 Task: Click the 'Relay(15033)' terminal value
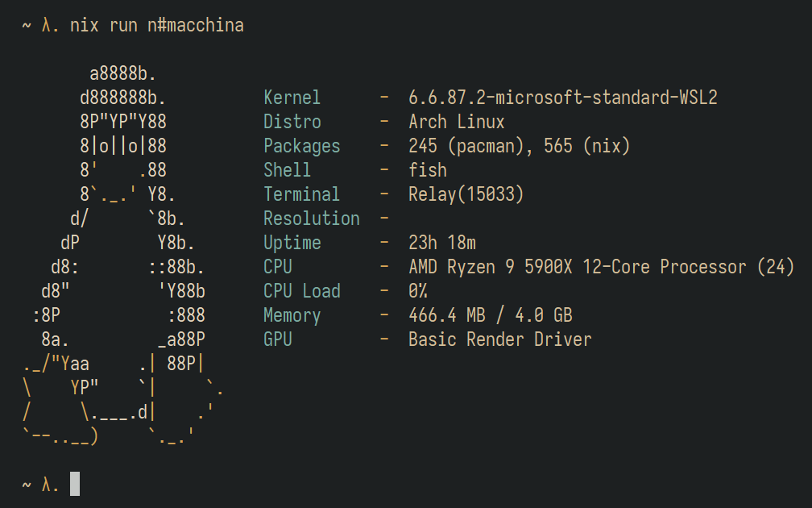[466, 194]
